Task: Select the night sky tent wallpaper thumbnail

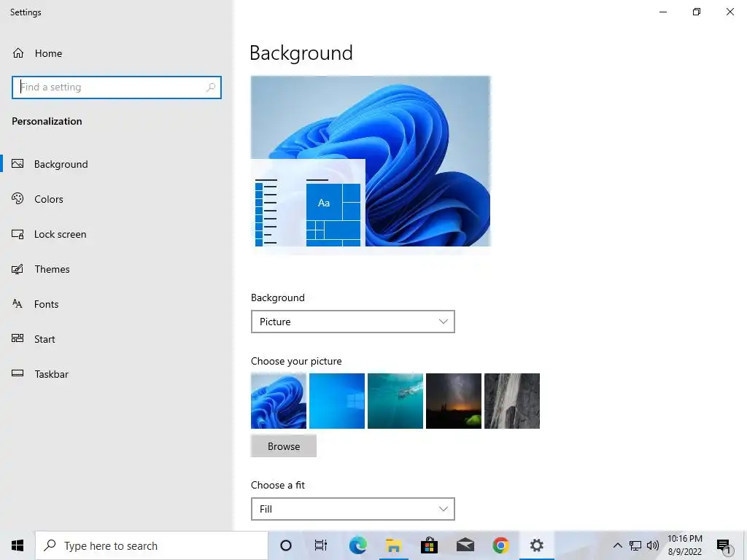Action: click(x=454, y=401)
